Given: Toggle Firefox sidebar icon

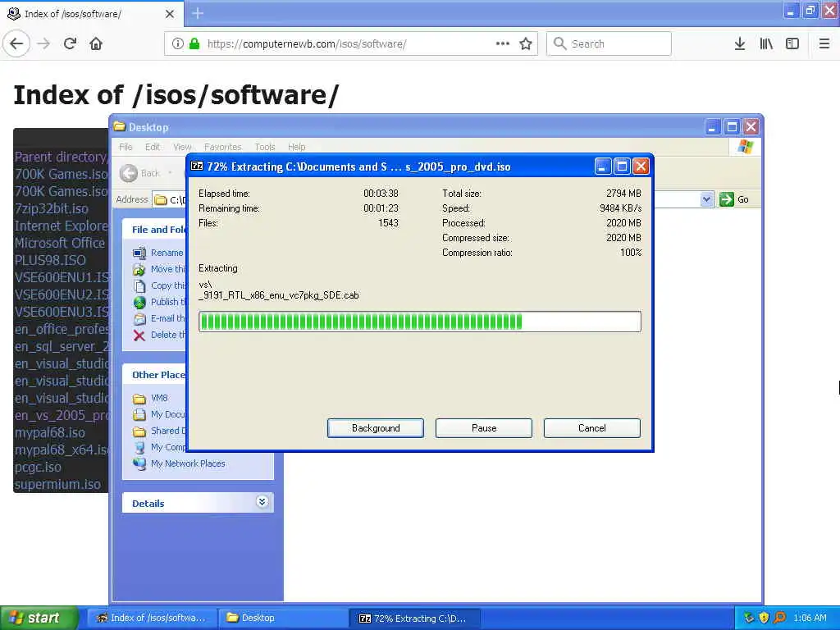Looking at the screenshot, I should pos(792,44).
